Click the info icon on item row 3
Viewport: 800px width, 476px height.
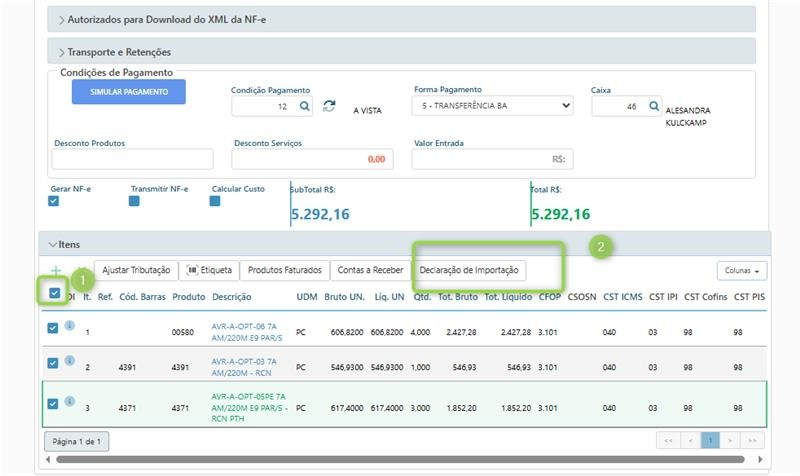coord(70,402)
